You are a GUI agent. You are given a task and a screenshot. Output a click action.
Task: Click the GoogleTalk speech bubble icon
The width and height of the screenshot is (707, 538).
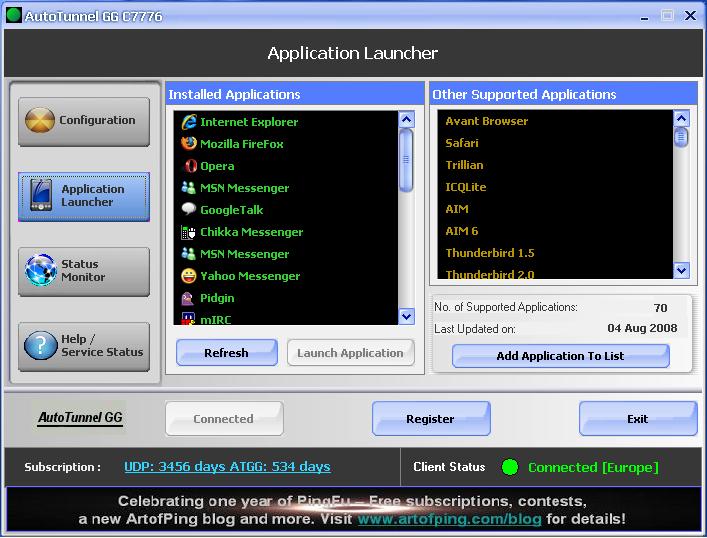tap(188, 209)
